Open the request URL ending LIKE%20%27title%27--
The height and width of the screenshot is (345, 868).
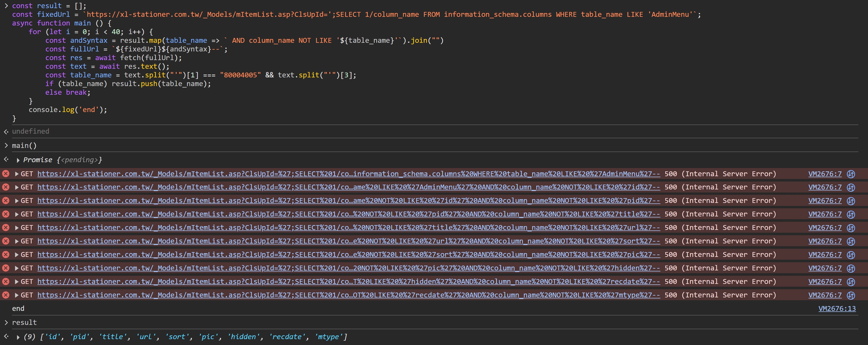pyautogui.click(x=349, y=214)
